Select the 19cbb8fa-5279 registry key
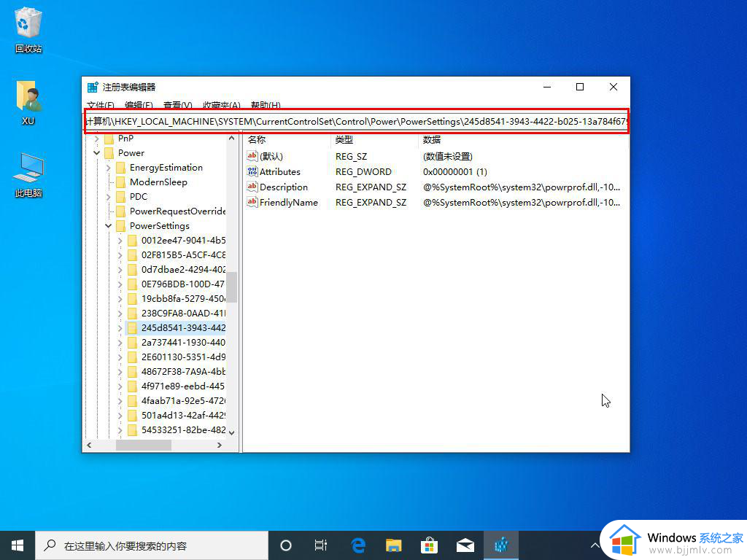 coord(183,298)
